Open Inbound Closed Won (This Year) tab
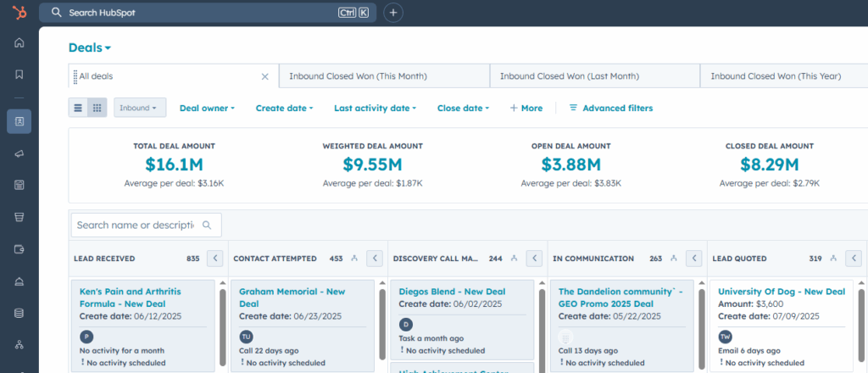 pos(783,75)
